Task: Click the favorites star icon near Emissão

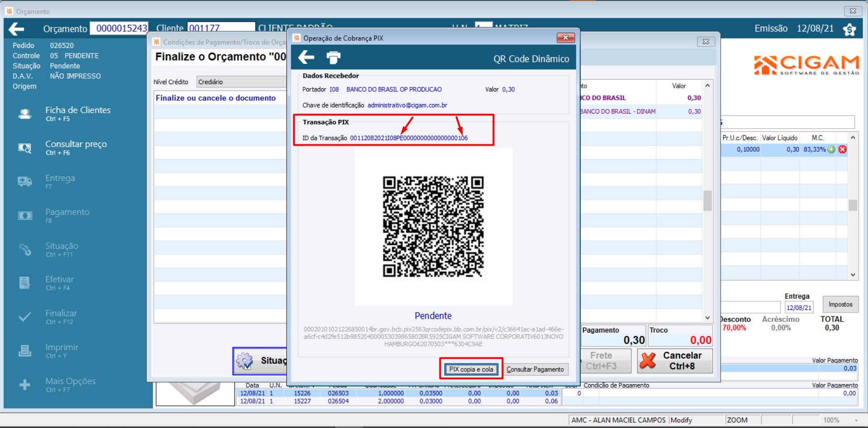Action: coord(849,29)
